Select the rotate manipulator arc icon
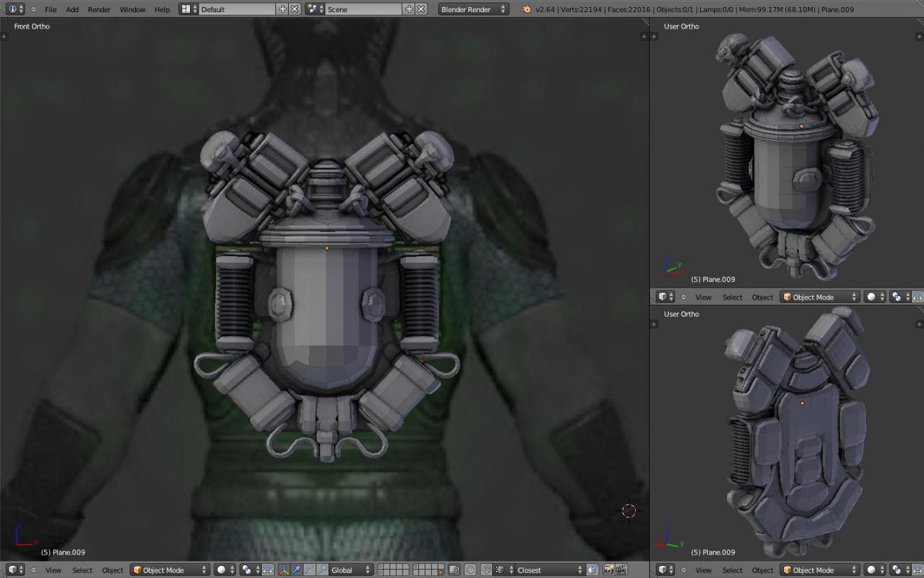 point(309,570)
